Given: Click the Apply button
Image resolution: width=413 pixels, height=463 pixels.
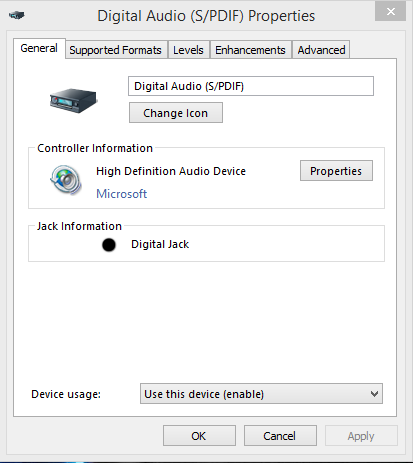Looking at the screenshot, I should click(x=361, y=436).
